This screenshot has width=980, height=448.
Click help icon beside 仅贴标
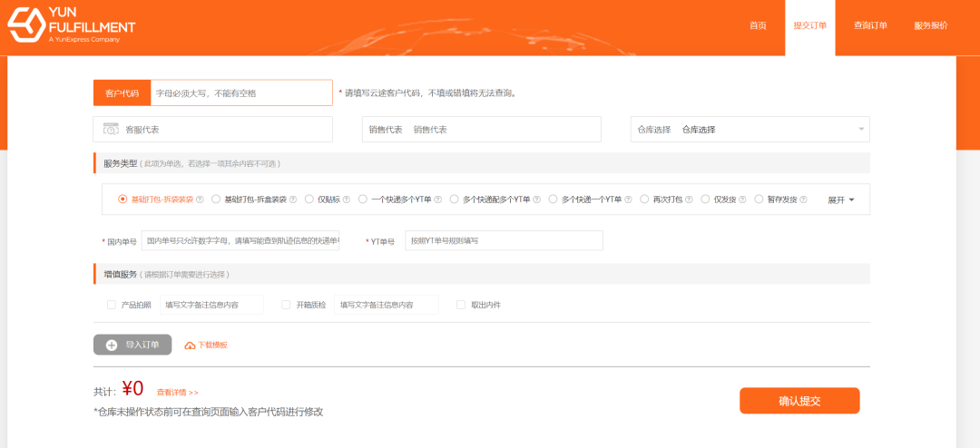click(347, 200)
